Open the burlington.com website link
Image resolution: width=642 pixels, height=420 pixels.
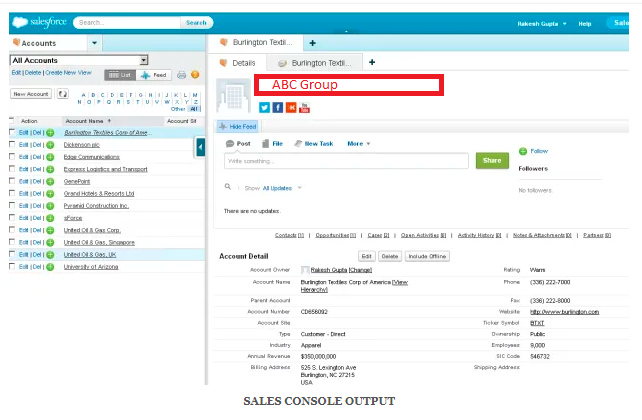tap(564, 312)
